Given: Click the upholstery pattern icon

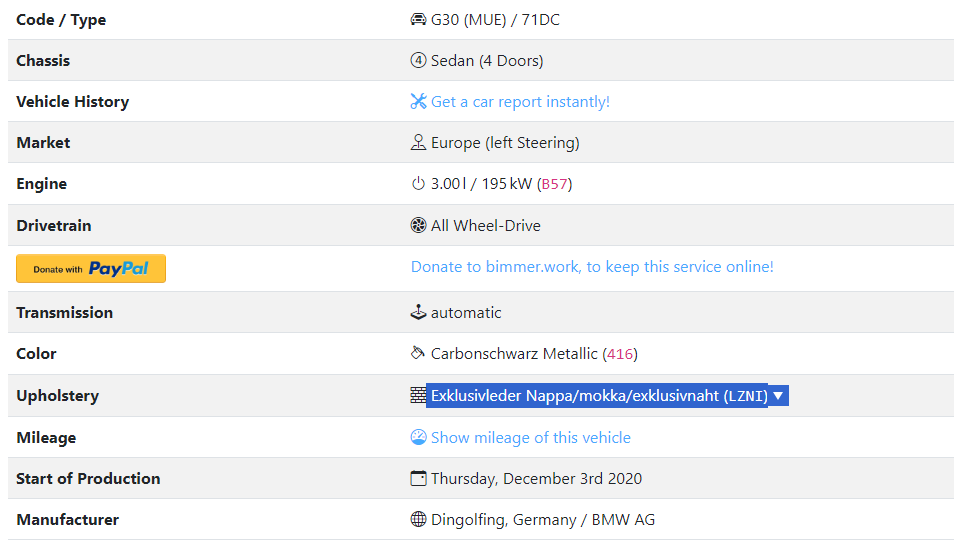Looking at the screenshot, I should 418,396.
